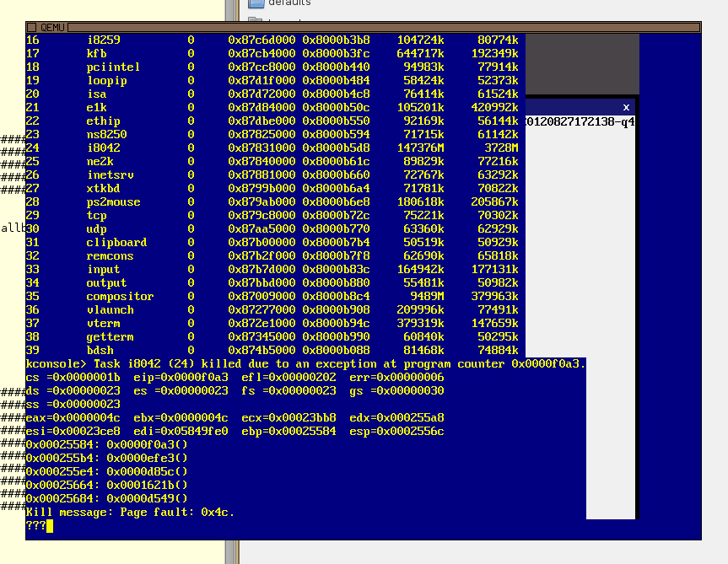Select the isa task name
The height and width of the screenshot is (564, 728).
point(96,94)
